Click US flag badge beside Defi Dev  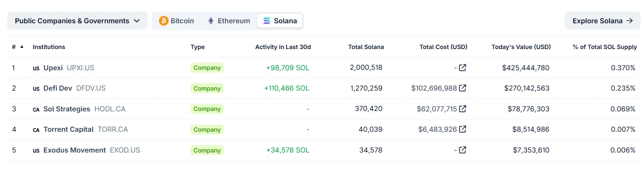pos(36,89)
